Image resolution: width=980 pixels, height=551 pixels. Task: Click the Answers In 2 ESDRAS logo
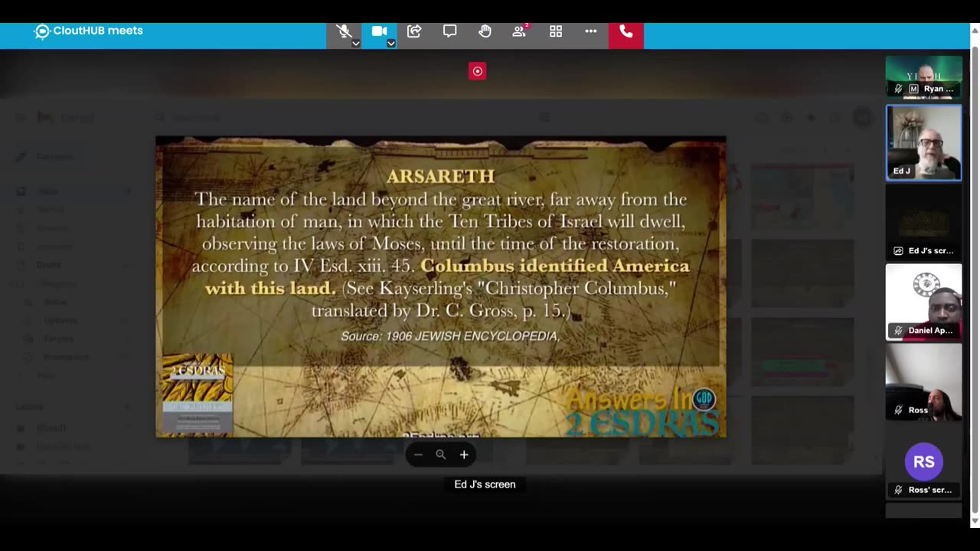pos(642,412)
